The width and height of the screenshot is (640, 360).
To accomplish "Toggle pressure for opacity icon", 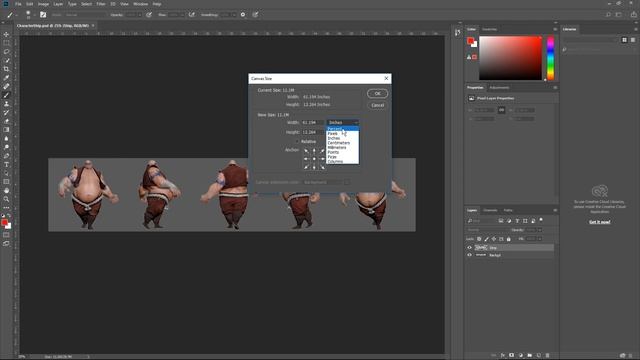I will pos(149,15).
